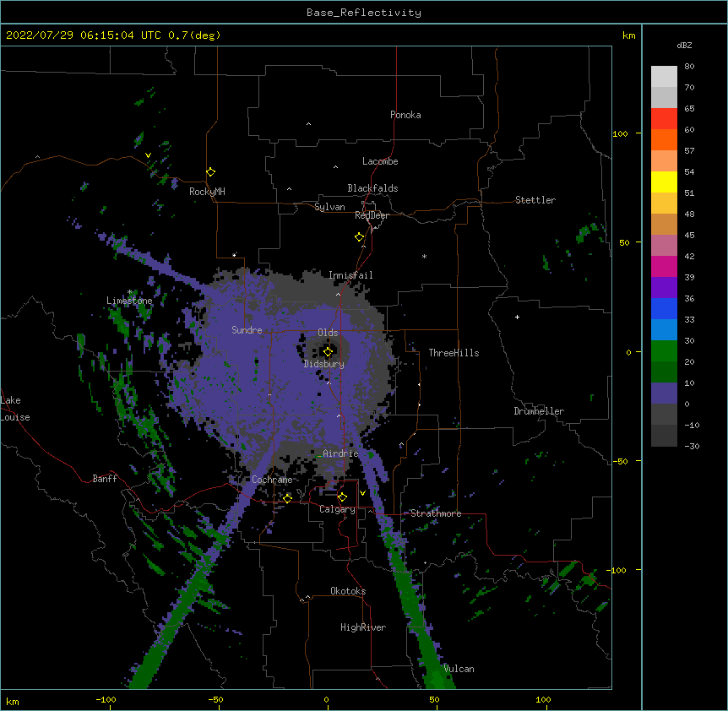Click the yellow V marker northwest of RockyMH
Screen dimensions: 728x711
pyautogui.click(x=148, y=155)
